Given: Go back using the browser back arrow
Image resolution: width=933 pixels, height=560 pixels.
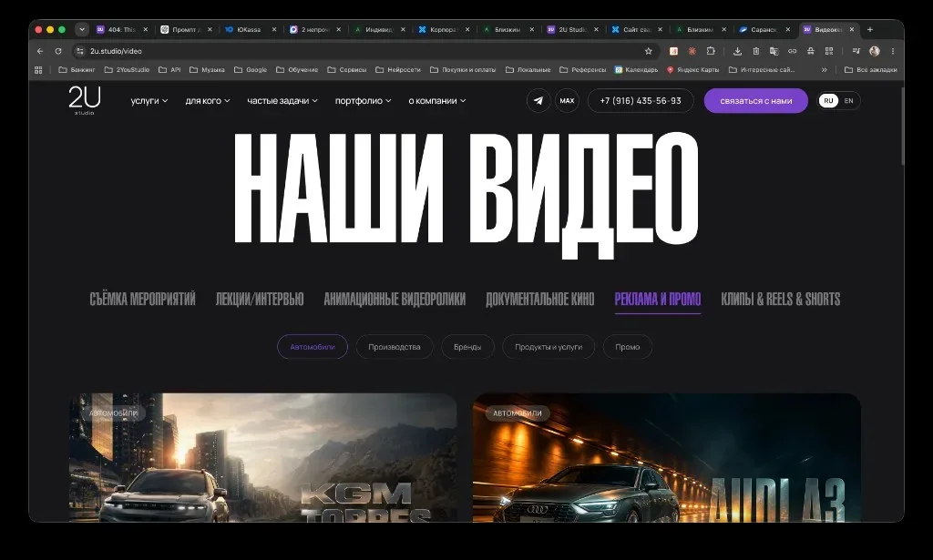Looking at the screenshot, I should 40,51.
